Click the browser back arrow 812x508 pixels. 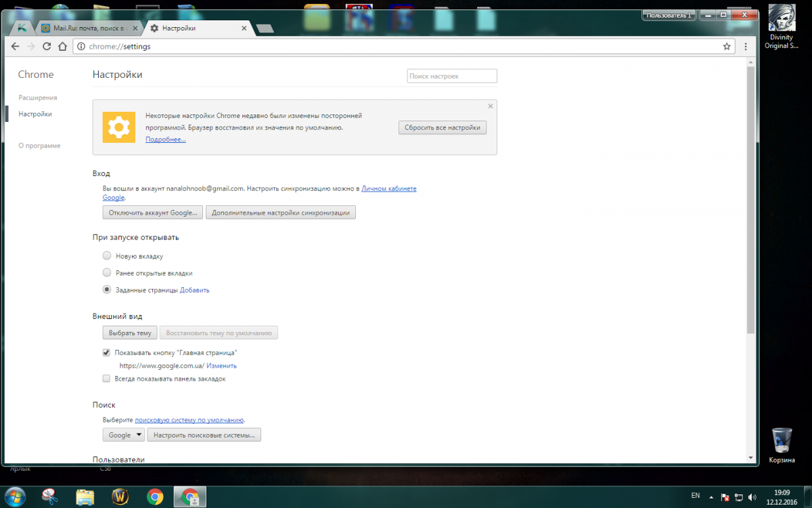(x=15, y=47)
